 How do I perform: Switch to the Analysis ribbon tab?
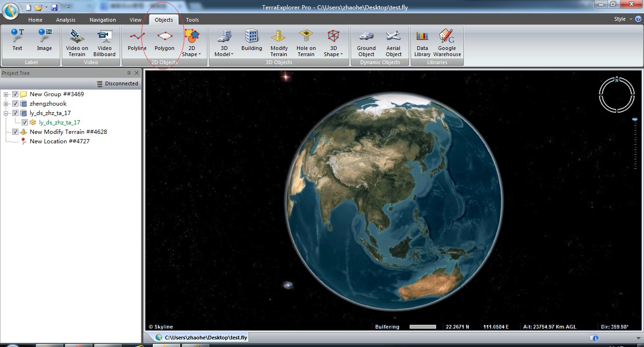tap(66, 20)
